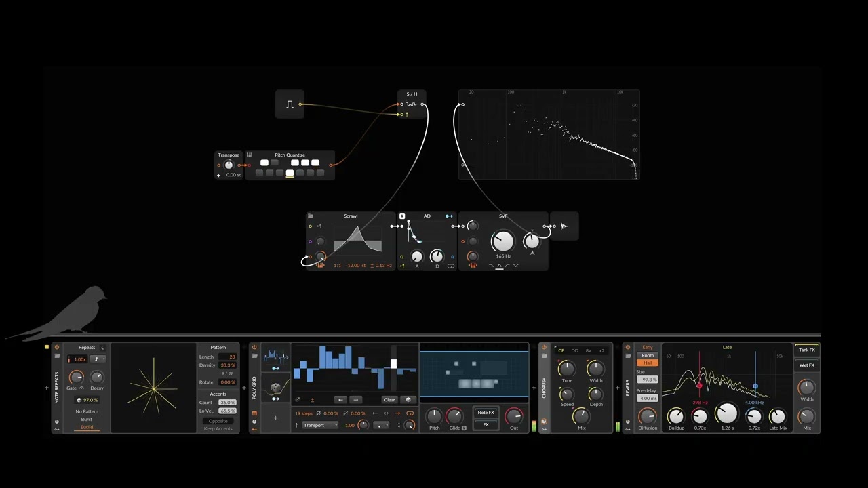The image size is (868, 488).
Task: Open the note-length dropdown in Note Repeats
Action: point(98,359)
